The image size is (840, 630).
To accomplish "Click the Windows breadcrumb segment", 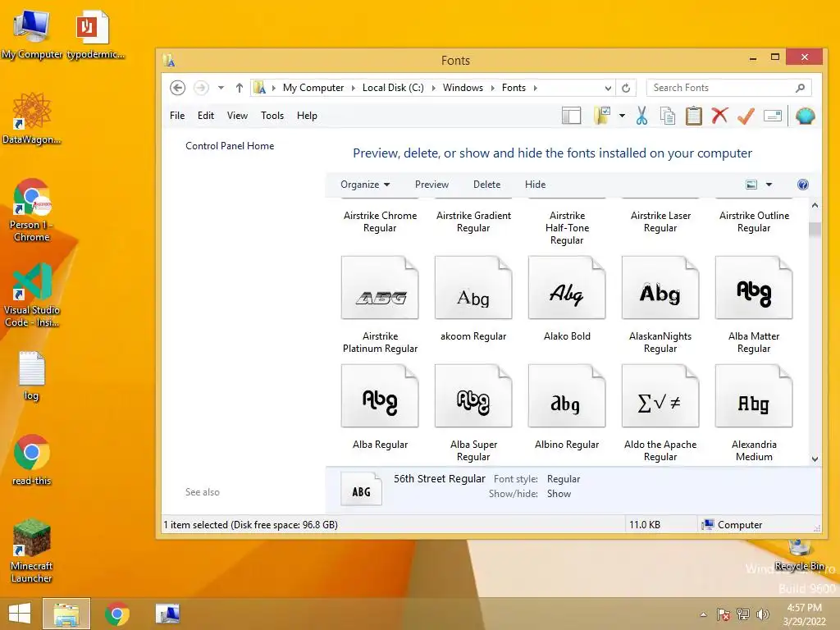I will coord(463,88).
